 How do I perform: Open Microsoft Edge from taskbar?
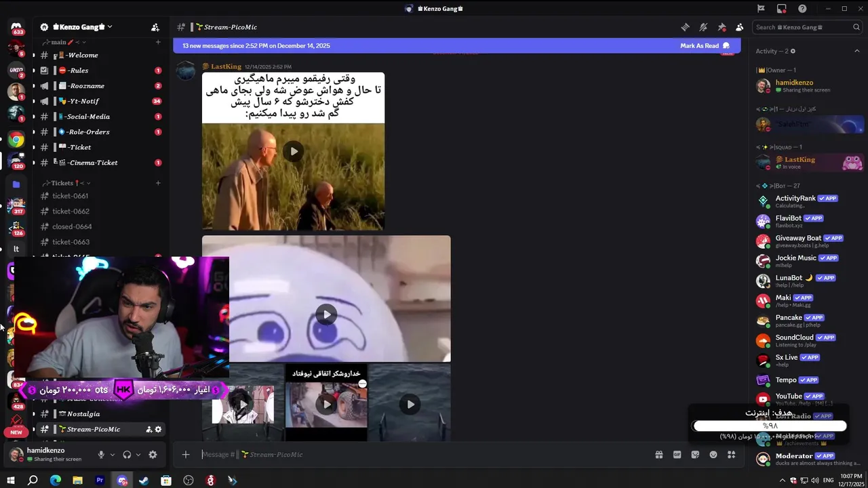[x=55, y=481]
